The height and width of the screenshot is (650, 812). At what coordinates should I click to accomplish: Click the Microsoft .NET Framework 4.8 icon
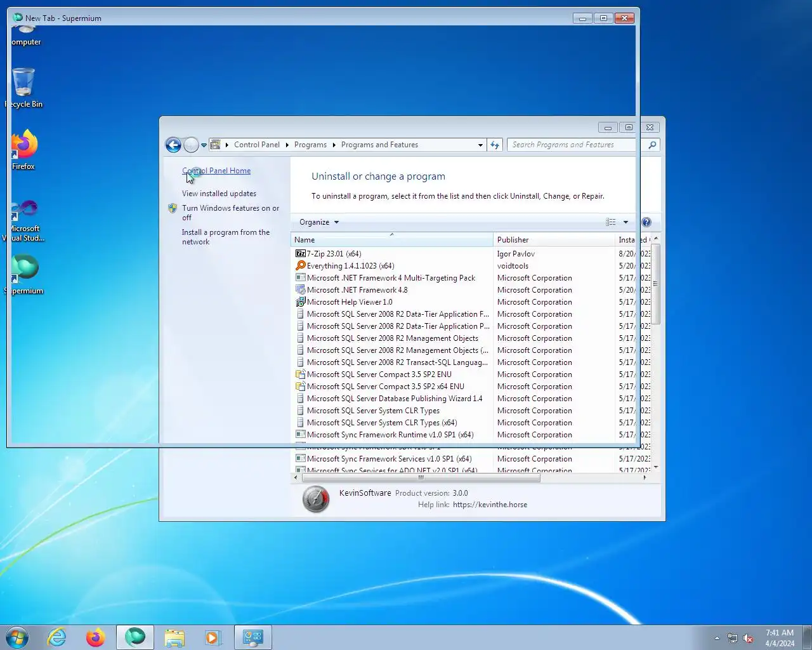pyautogui.click(x=301, y=289)
